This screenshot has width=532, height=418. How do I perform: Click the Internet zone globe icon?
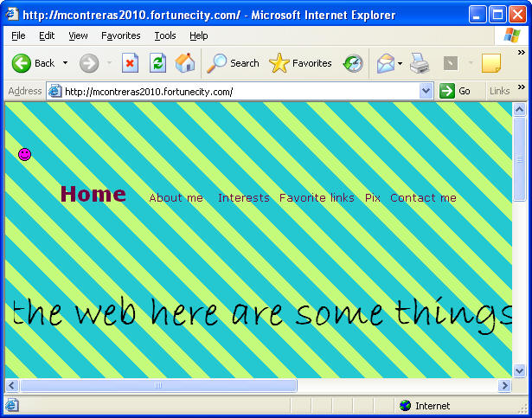[405, 406]
